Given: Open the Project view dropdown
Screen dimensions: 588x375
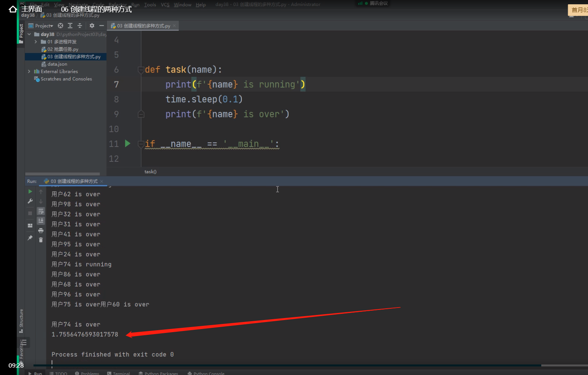Looking at the screenshot, I should [x=41, y=26].
